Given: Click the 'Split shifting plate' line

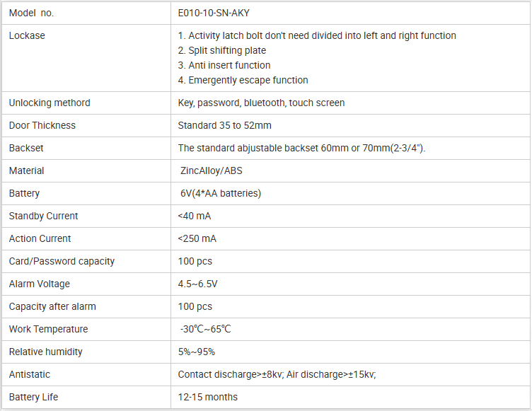Looking at the screenshot, I should (x=222, y=50).
